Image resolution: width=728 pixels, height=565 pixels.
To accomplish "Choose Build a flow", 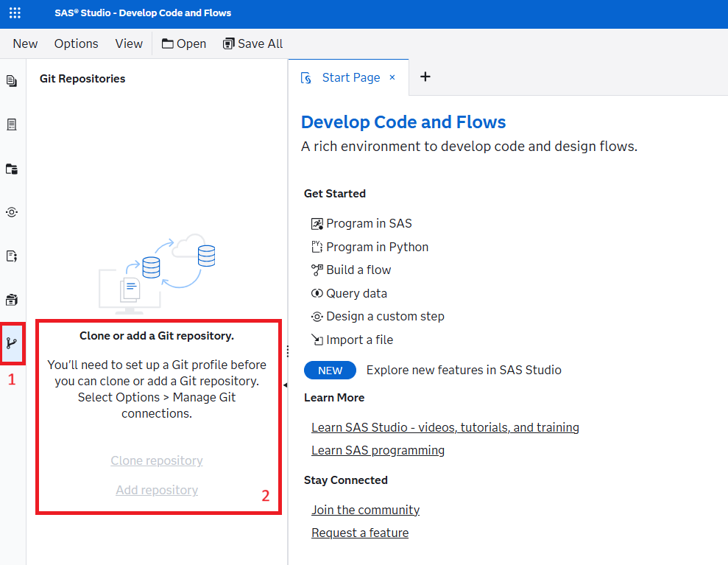I will pyautogui.click(x=358, y=270).
